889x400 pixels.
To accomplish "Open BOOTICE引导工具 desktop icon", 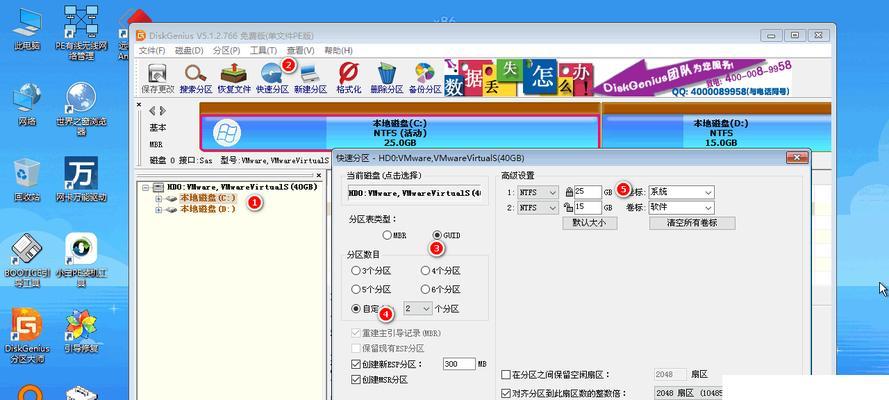I will click(27, 261).
